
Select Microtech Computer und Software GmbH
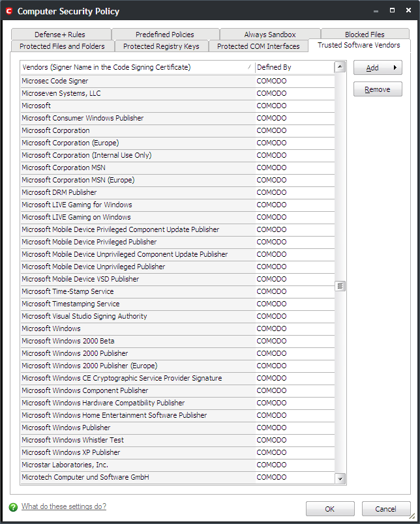click(177, 476)
